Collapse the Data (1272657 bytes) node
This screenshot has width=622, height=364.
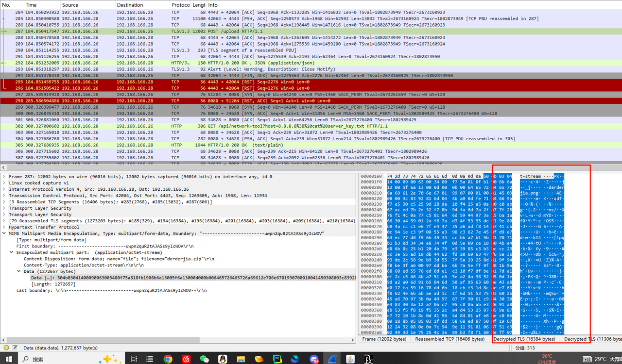point(19,271)
